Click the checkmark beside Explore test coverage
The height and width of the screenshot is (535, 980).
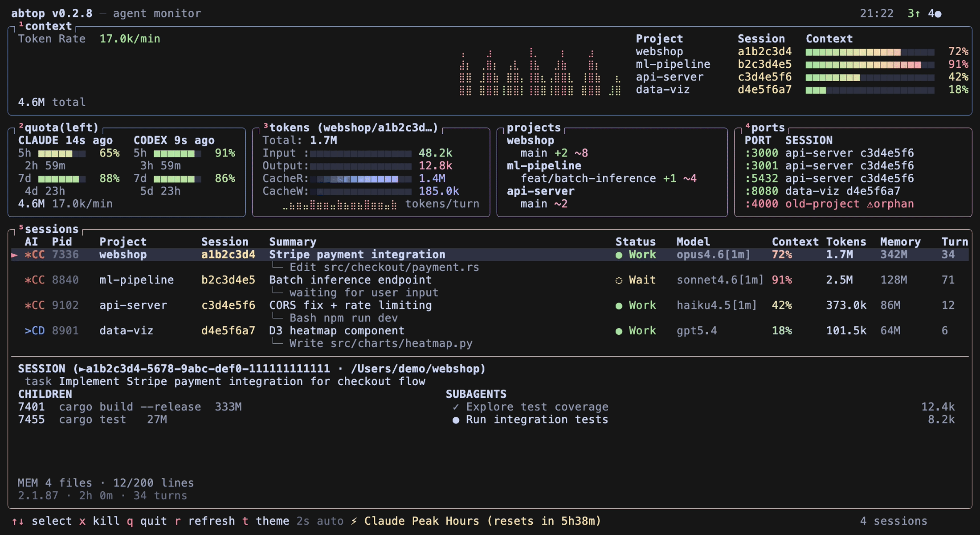point(456,407)
